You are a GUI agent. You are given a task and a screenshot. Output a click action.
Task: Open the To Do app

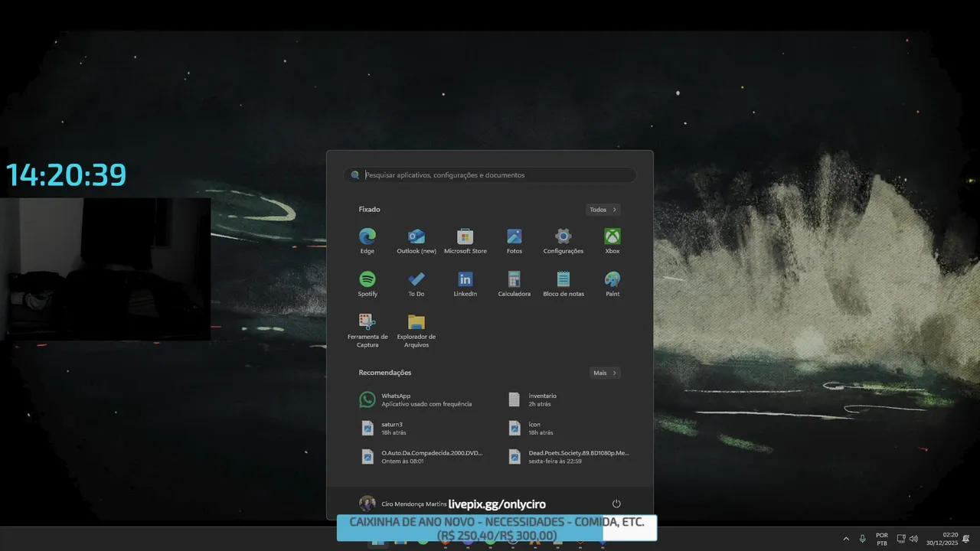coord(416,284)
